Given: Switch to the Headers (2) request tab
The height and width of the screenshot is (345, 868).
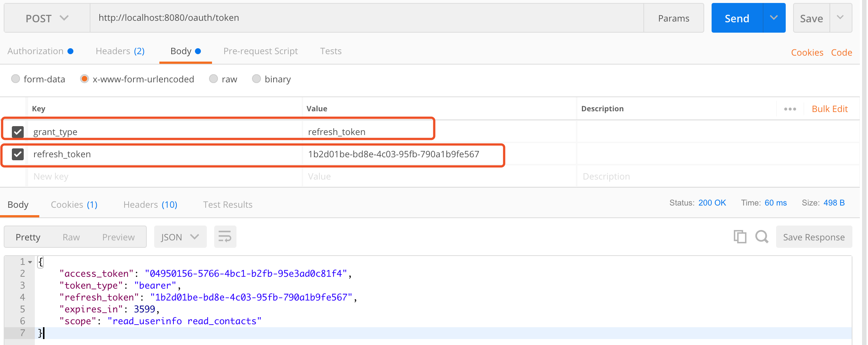Looking at the screenshot, I should (120, 51).
